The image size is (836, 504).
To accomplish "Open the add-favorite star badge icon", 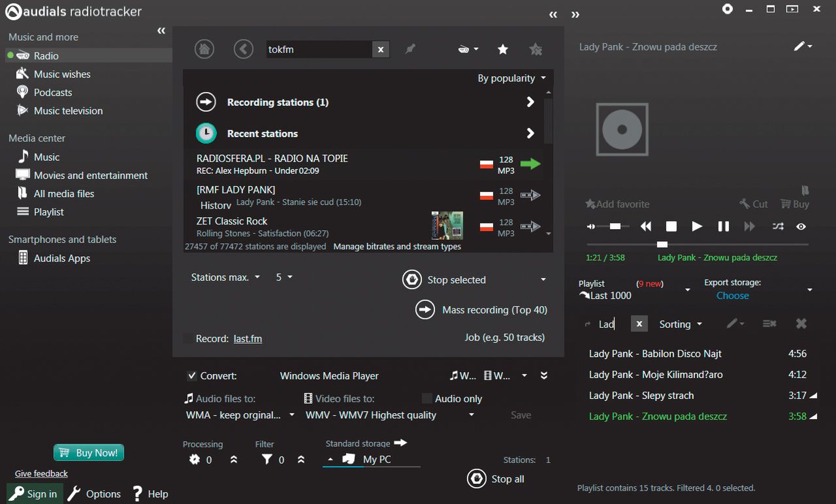I will [x=536, y=49].
